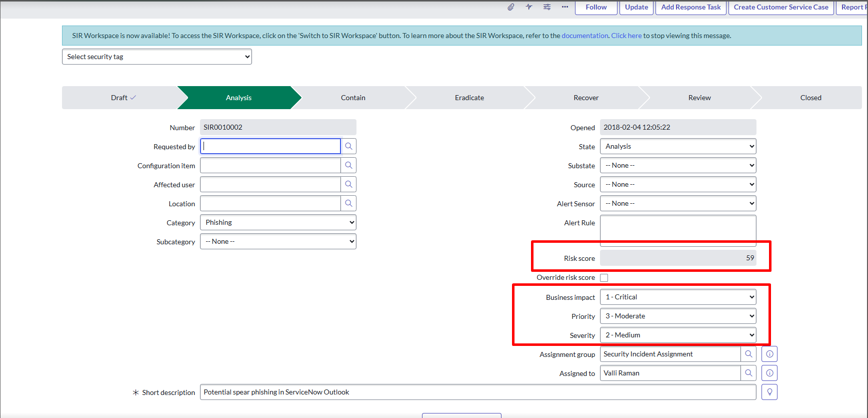Image resolution: width=868 pixels, height=418 pixels.
Task: Expand the Category dropdown showing Phishing
Action: pyautogui.click(x=278, y=222)
